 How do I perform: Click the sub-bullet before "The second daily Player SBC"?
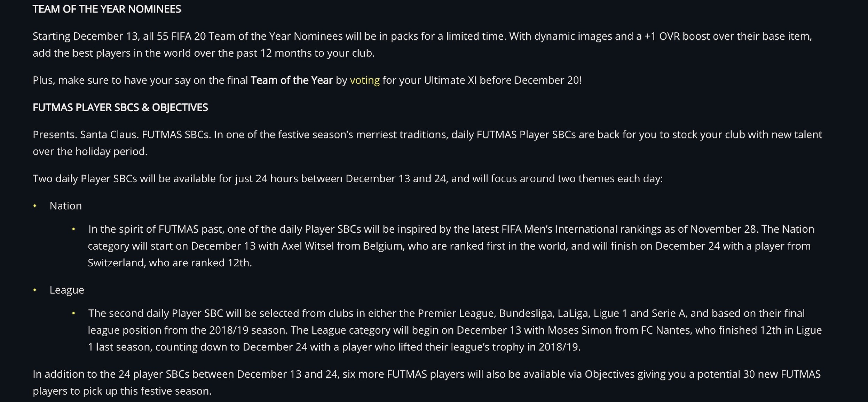tap(73, 313)
